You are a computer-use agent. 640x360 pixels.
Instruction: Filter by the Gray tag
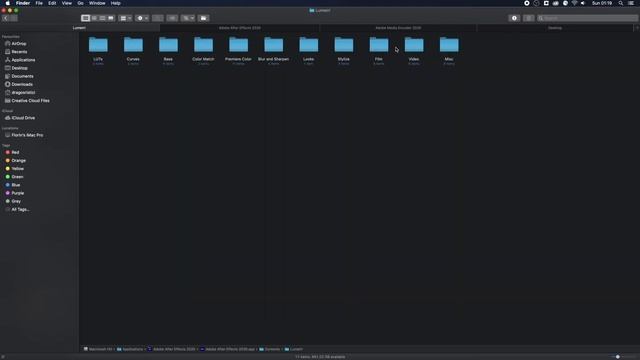(16, 201)
